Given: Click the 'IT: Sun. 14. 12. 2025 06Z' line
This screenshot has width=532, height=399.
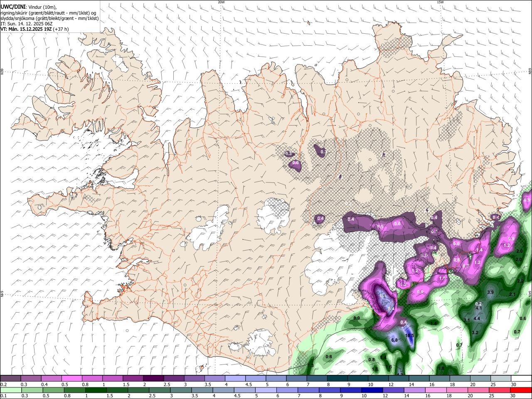Looking at the screenshot, I should click(26, 24).
